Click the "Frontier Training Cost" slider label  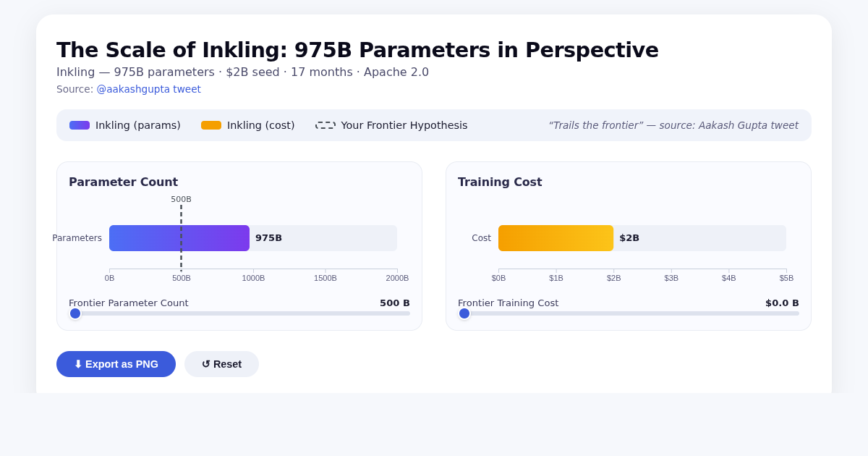509,303
